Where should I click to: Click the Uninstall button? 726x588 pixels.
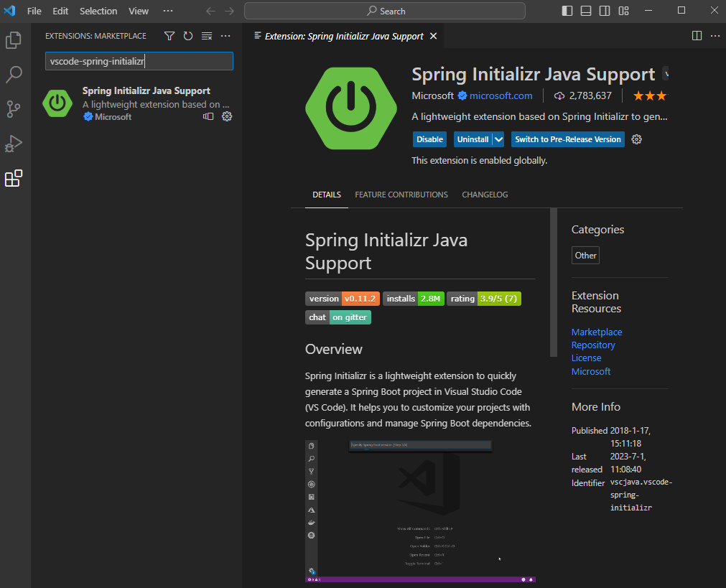[473, 139]
